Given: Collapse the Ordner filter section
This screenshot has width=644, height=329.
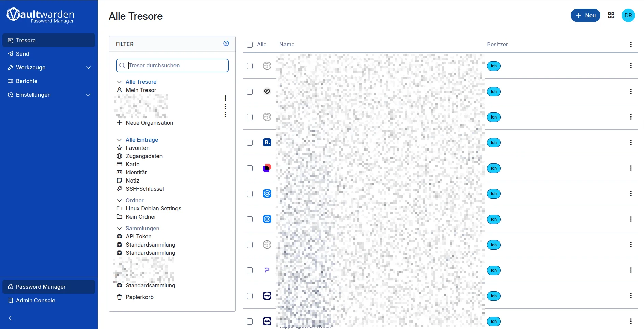Looking at the screenshot, I should click(x=119, y=200).
